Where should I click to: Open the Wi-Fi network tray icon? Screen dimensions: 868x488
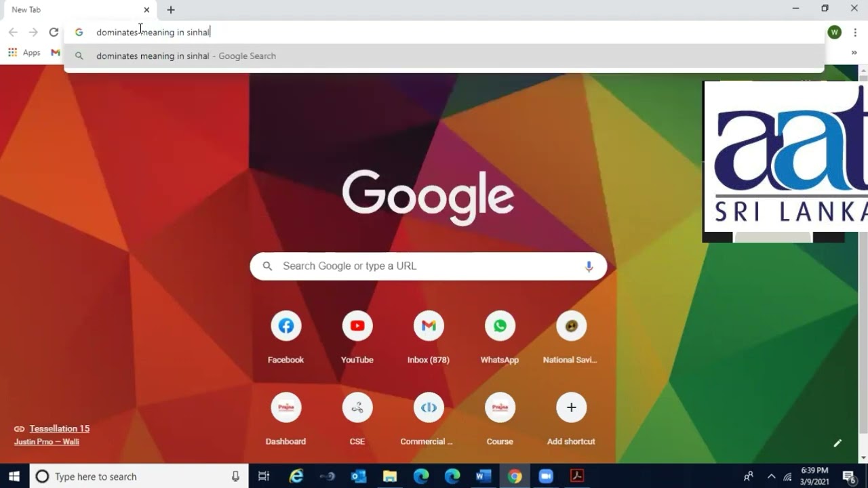tap(787, 476)
